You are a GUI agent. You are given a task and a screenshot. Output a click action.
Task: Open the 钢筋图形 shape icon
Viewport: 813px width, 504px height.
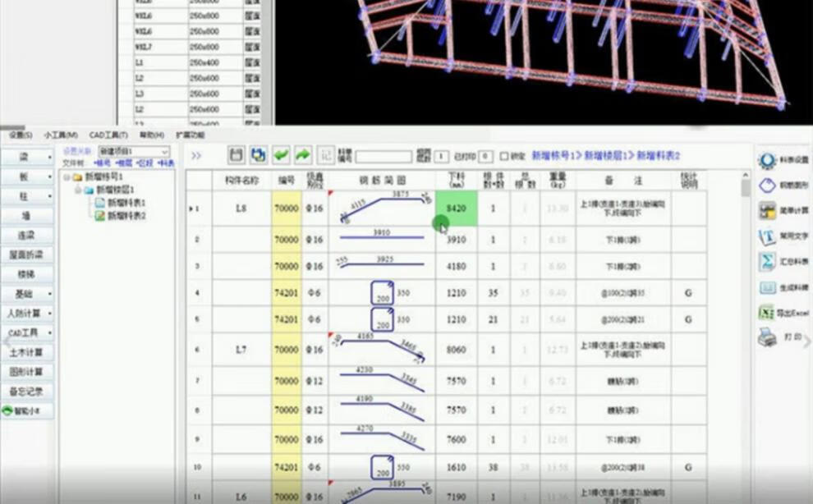tap(767, 186)
